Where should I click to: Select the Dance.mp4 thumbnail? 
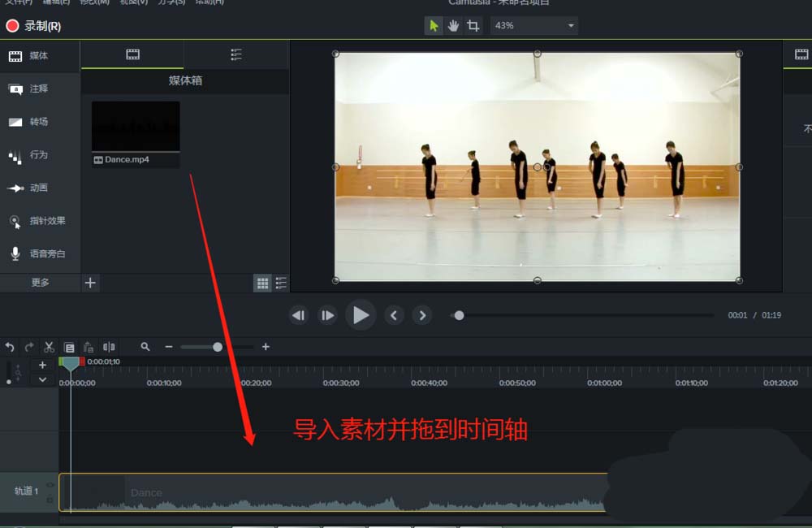(136, 126)
